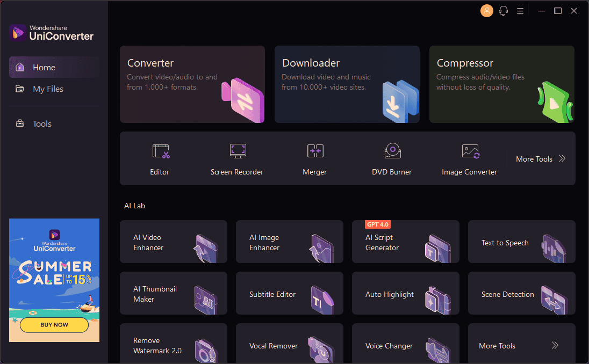This screenshot has height=364, width=589.
Task: Click the Home sidebar house icon
Action: 20,67
